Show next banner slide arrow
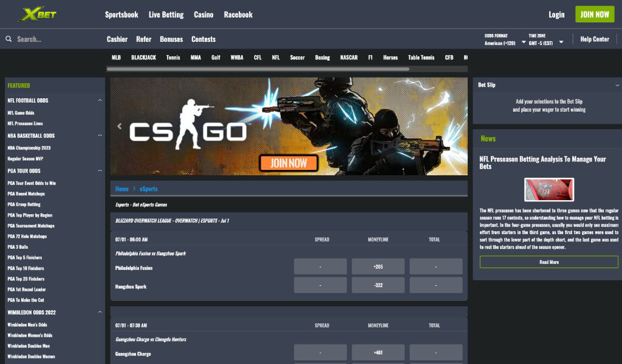The image size is (622, 364). (459, 126)
